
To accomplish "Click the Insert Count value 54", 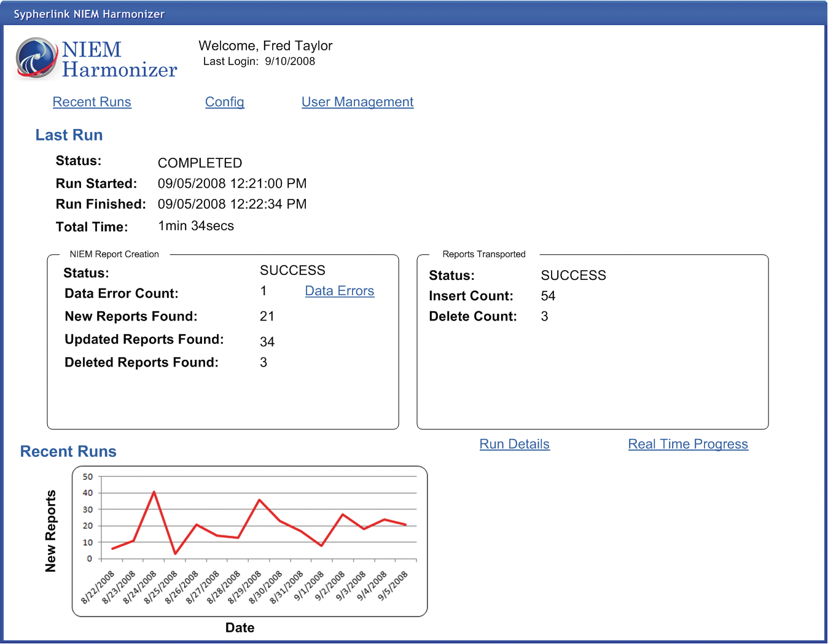I will 548,296.
